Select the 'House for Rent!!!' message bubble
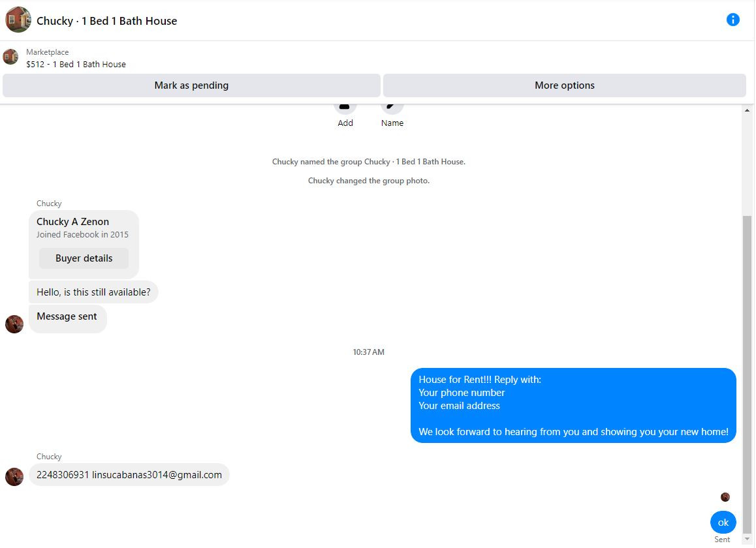 (x=573, y=405)
